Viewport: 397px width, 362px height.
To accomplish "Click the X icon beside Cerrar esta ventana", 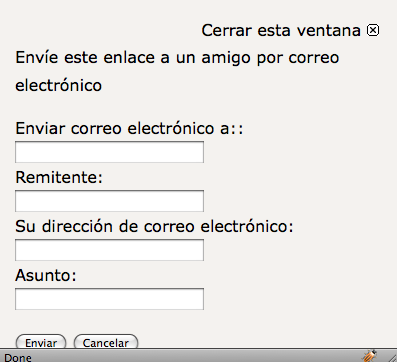I will pos(373,30).
